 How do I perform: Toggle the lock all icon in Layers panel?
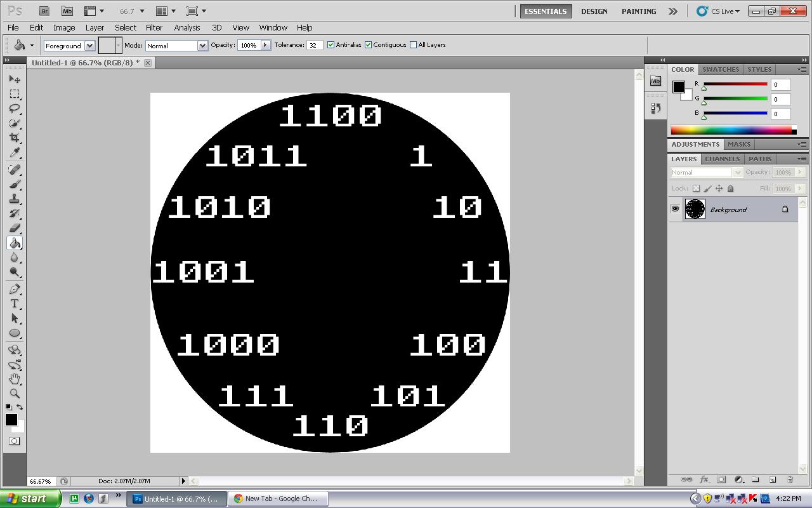click(x=730, y=189)
